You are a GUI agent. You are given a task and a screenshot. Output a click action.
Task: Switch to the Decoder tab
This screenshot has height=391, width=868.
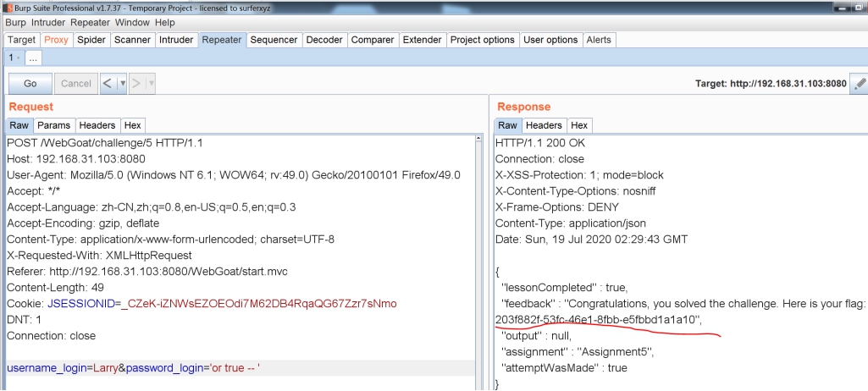pyautogui.click(x=324, y=40)
